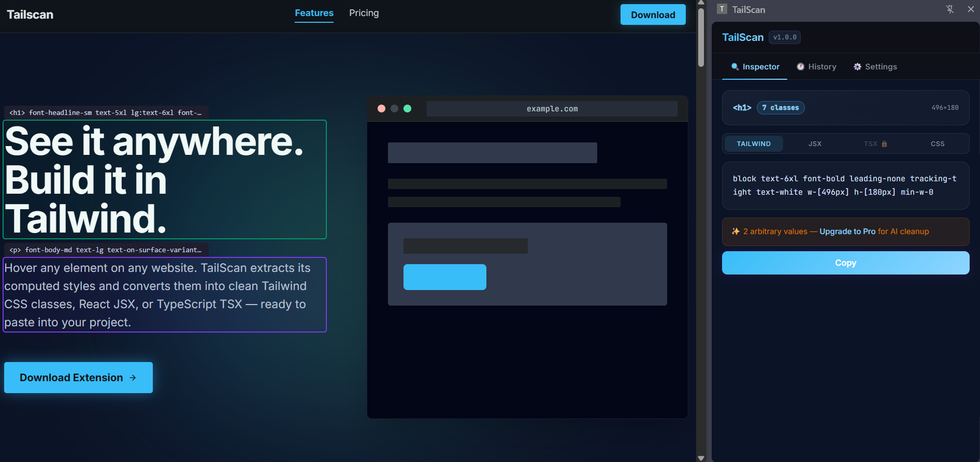This screenshot has width=980, height=462.
Task: Click the green dot in mock browser window
Action: [x=407, y=109]
